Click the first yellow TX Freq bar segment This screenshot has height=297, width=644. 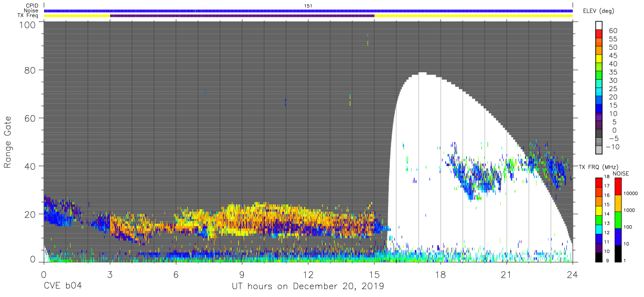click(77, 16)
